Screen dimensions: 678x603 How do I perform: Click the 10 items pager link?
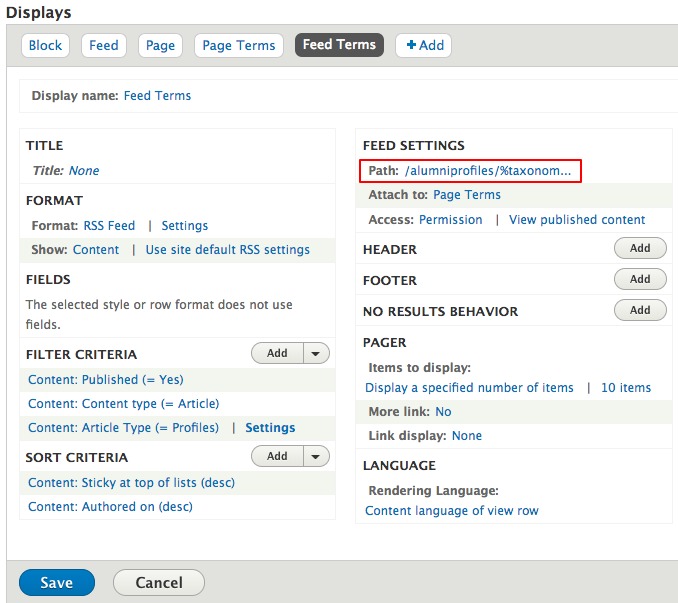coord(625,388)
